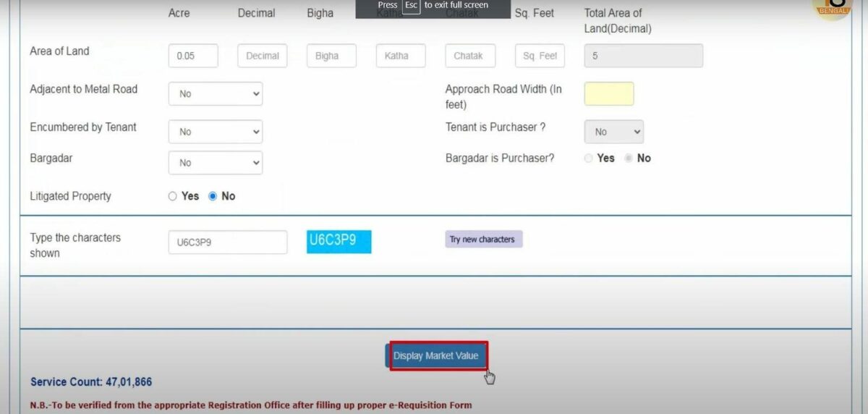Click the blue captcha image
Screen dimensions: 868x414
click(x=339, y=242)
